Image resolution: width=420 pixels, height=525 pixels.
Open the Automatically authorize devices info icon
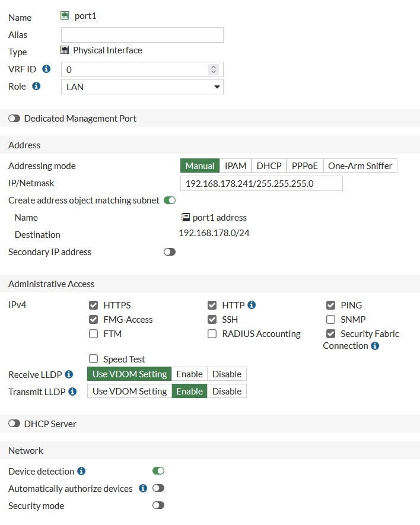[143, 488]
